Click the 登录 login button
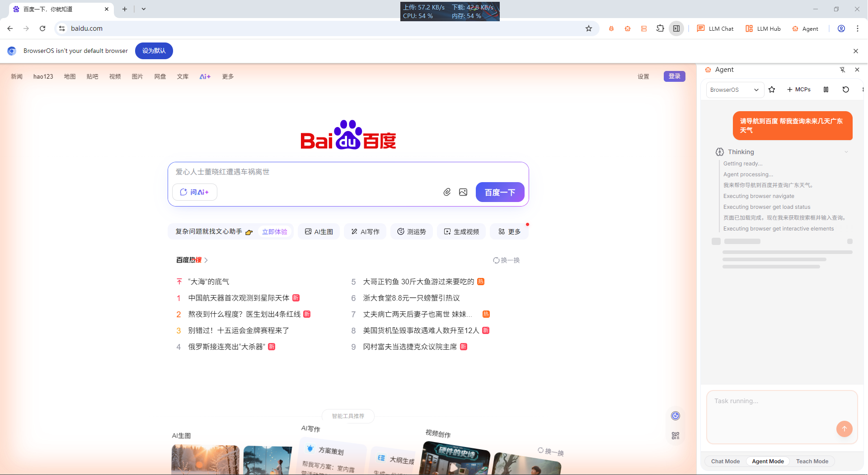The image size is (868, 475). coord(675,76)
